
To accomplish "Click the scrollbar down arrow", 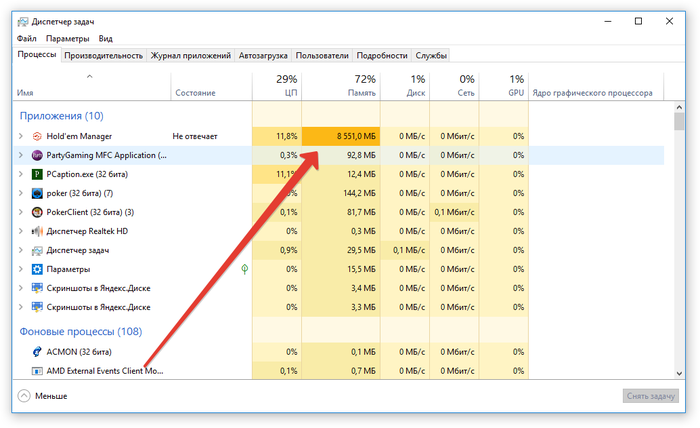I will point(679,374).
